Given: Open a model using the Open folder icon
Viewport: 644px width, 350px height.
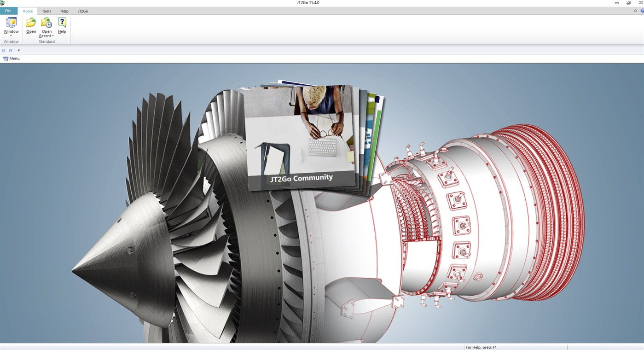Looking at the screenshot, I should coord(31,22).
